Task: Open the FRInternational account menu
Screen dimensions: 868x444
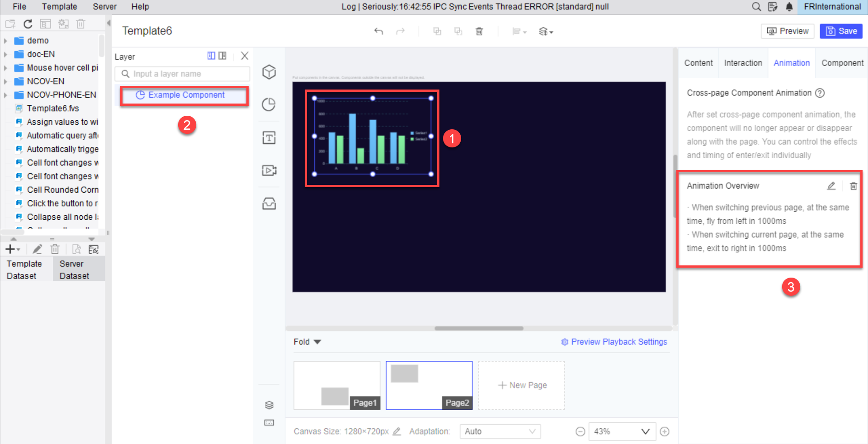Action: click(x=832, y=7)
